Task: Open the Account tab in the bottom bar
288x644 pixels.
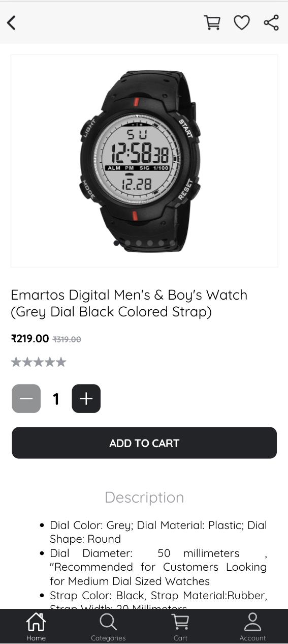Action: point(252,627)
